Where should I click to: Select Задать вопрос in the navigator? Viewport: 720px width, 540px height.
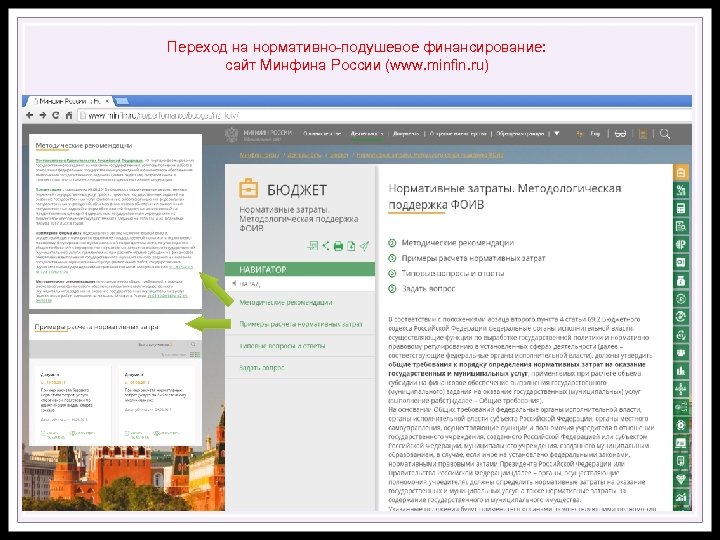[262, 368]
